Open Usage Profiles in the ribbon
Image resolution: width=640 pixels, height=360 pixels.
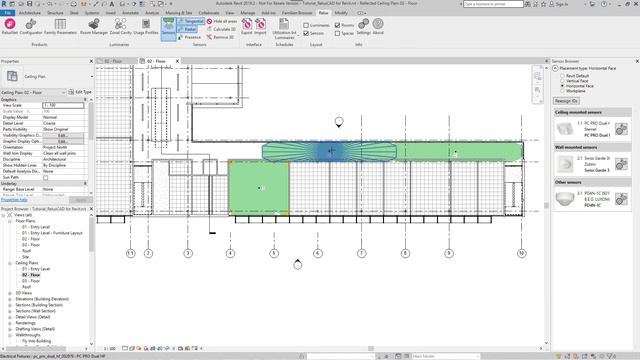tap(146, 26)
